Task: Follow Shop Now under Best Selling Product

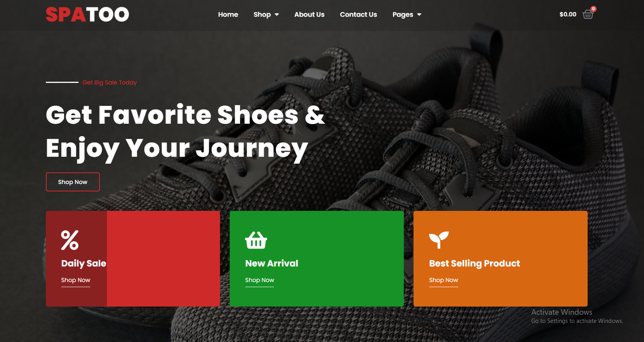Action: point(444,280)
